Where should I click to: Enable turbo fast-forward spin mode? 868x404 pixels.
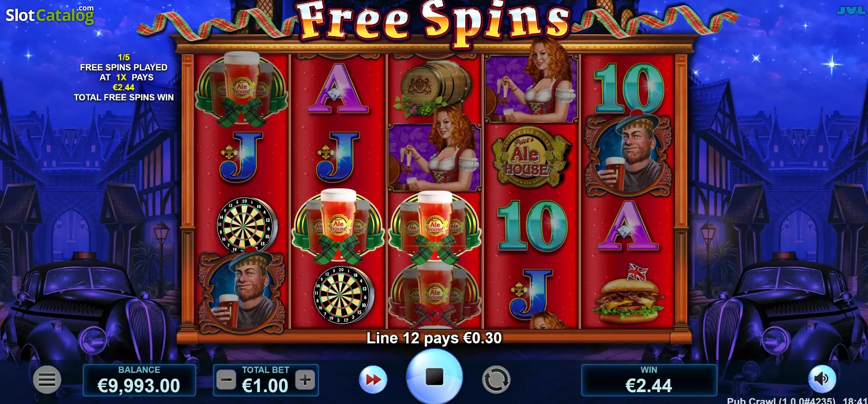tap(373, 379)
